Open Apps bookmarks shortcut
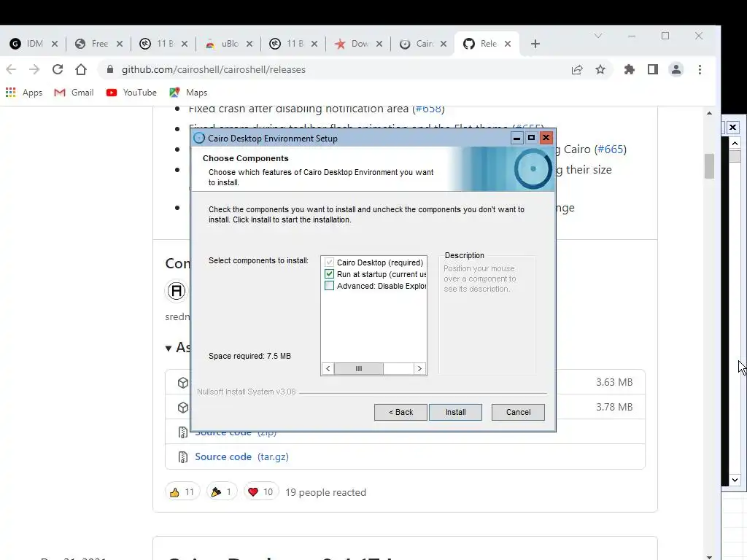Screen dimensions: 747x560 [24, 93]
